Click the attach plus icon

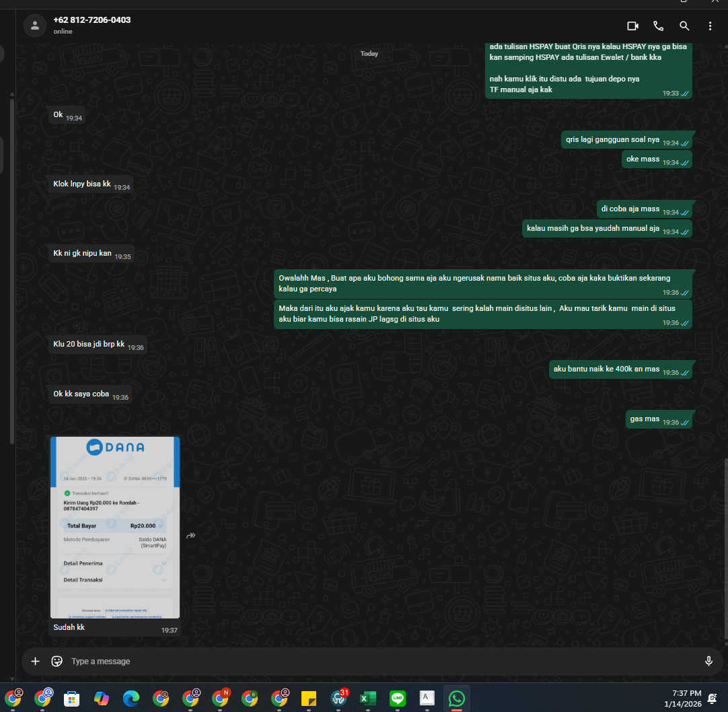coord(35,661)
